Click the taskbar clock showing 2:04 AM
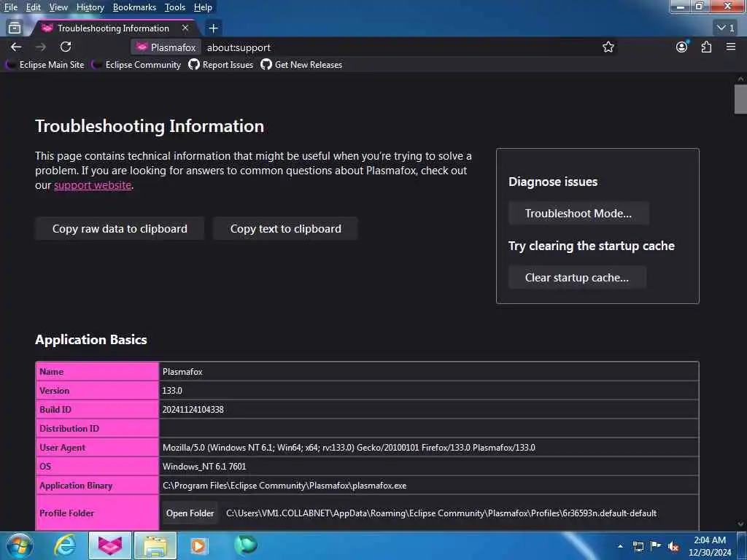The height and width of the screenshot is (560, 747). (x=710, y=546)
